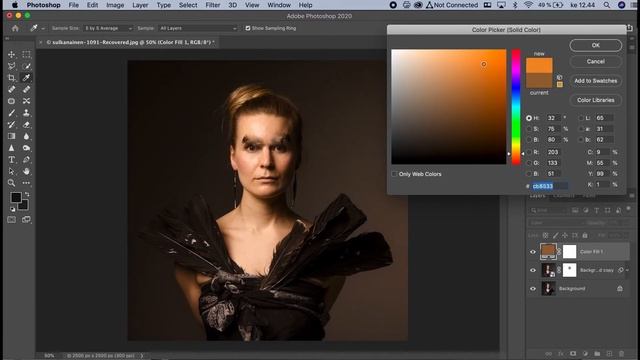Select the S saturation radio button

coord(529,129)
